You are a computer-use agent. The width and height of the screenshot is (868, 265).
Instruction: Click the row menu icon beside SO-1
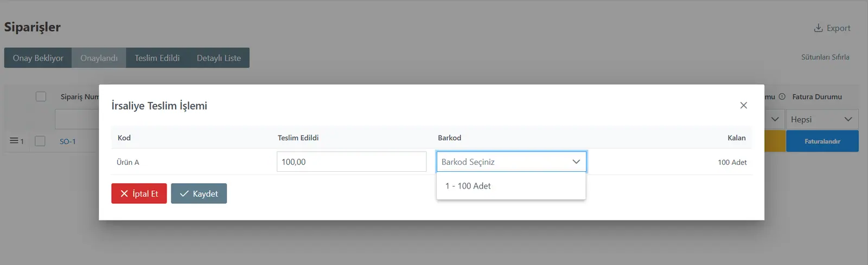point(14,141)
